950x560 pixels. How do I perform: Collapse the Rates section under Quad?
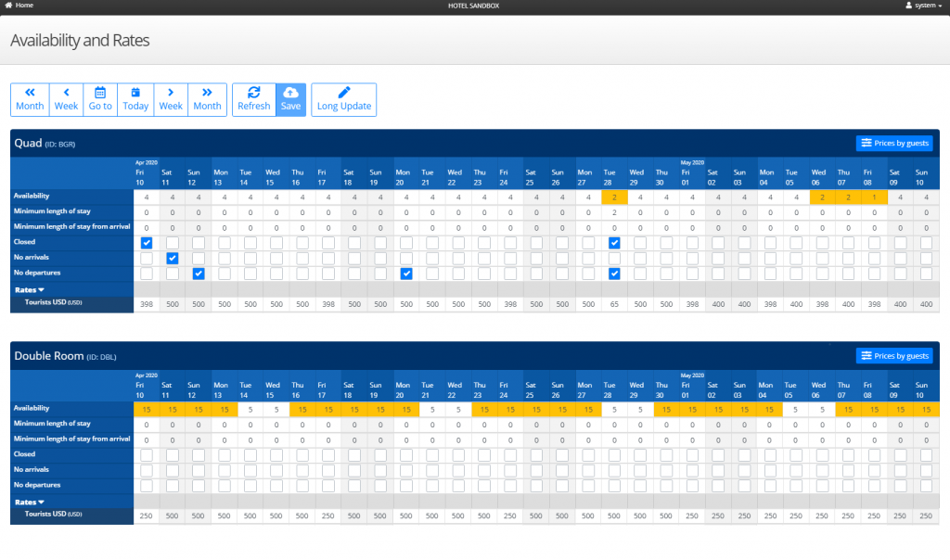[29, 290]
